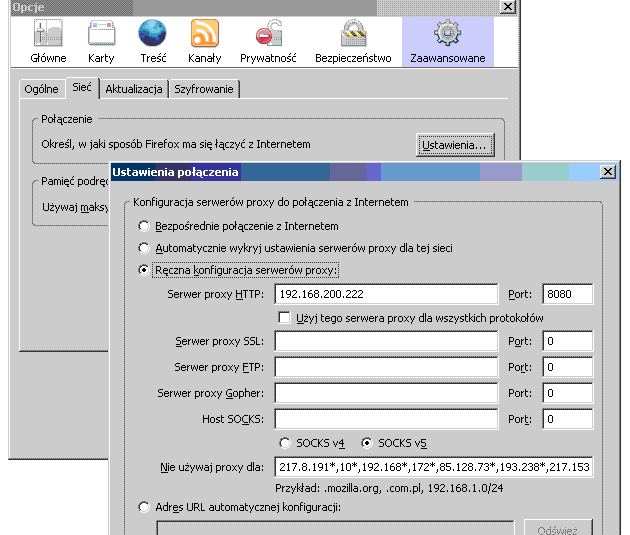630x535 pixels.
Task: Select Ręczna konfiguracja serwerów proxy
Action: [x=145, y=270]
